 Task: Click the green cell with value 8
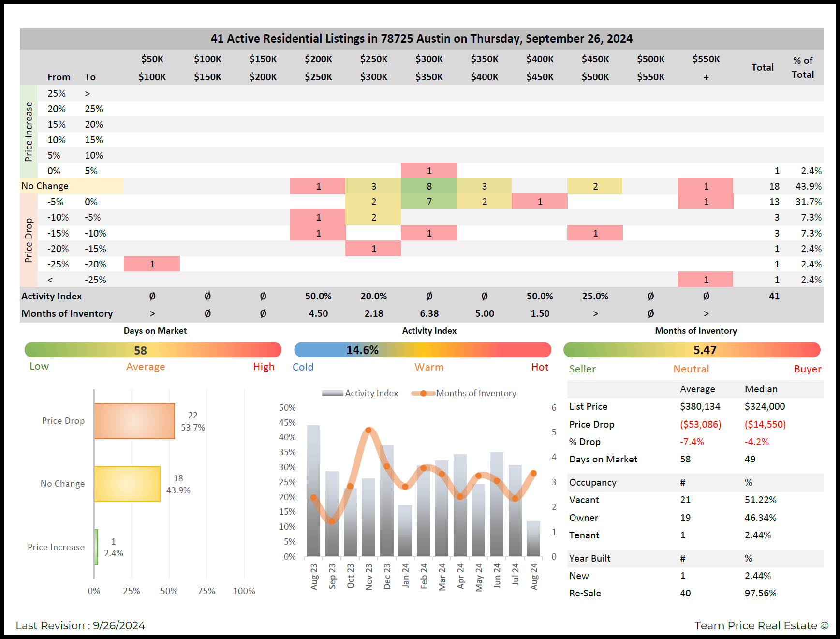tap(429, 186)
